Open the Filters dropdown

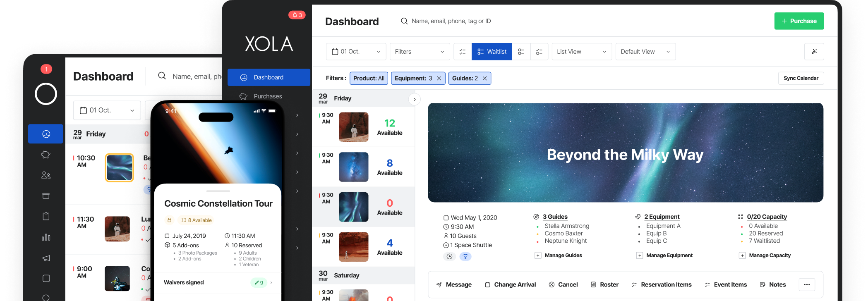420,52
